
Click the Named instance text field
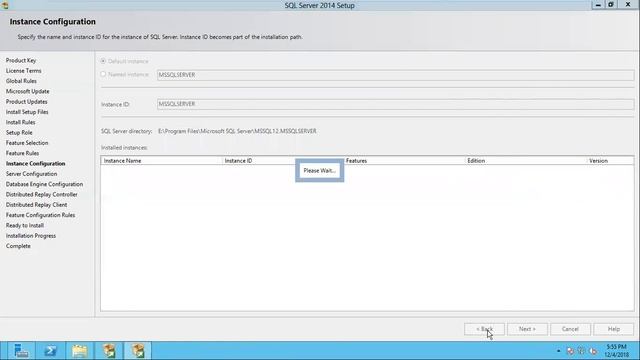pyautogui.click(x=395, y=75)
